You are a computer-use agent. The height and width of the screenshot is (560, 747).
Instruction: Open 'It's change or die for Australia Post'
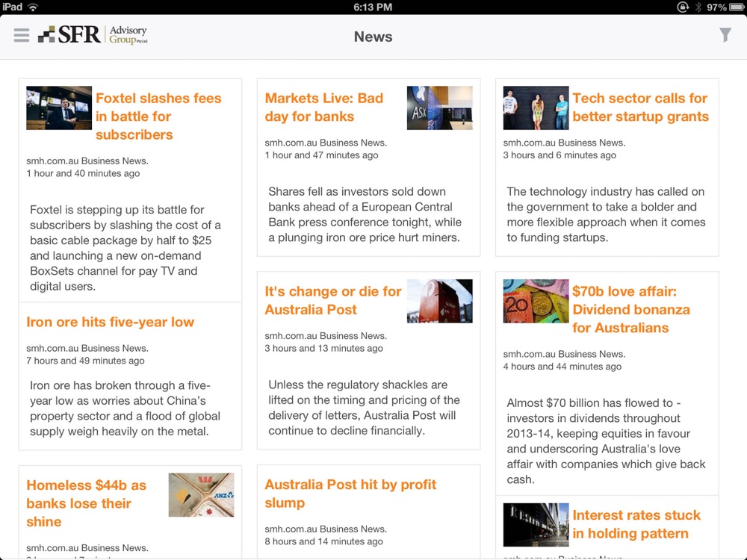pyautogui.click(x=333, y=300)
